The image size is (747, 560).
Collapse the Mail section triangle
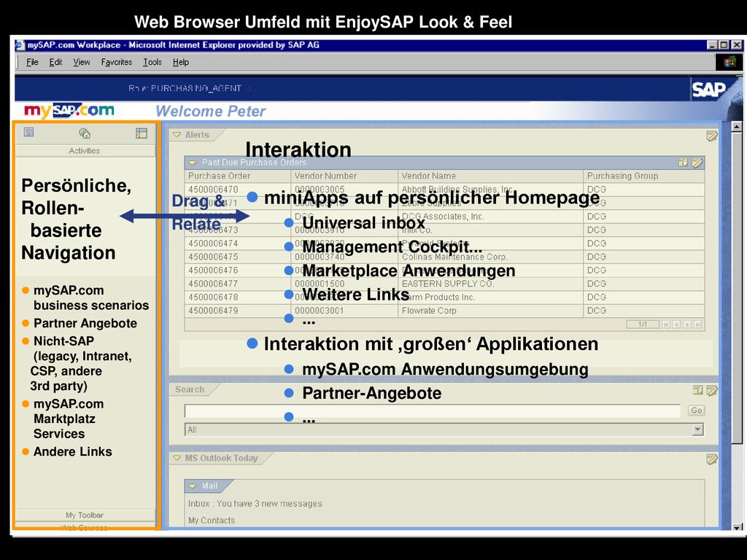pyautogui.click(x=192, y=486)
